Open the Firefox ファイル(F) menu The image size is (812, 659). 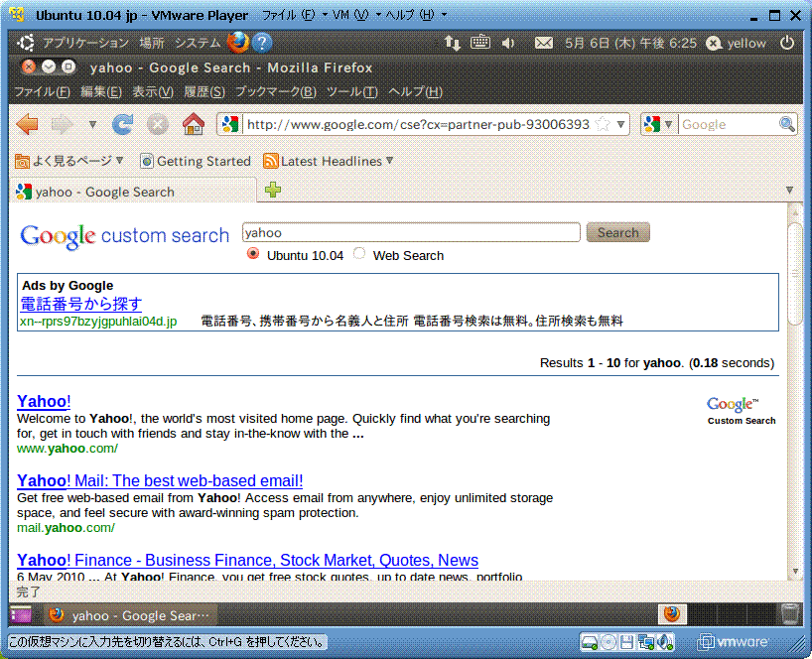(42, 92)
